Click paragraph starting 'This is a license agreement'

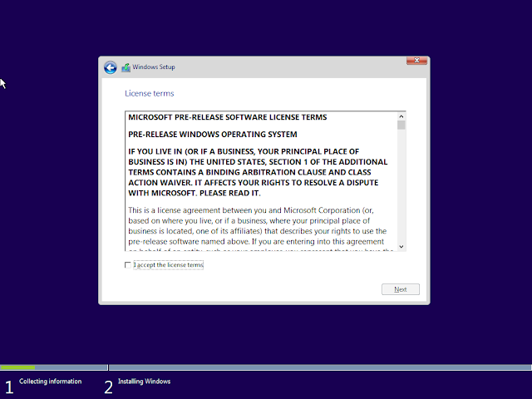(260, 231)
